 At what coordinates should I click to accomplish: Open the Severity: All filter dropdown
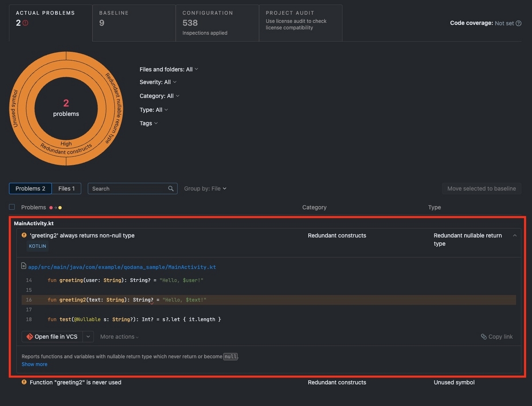pos(158,82)
